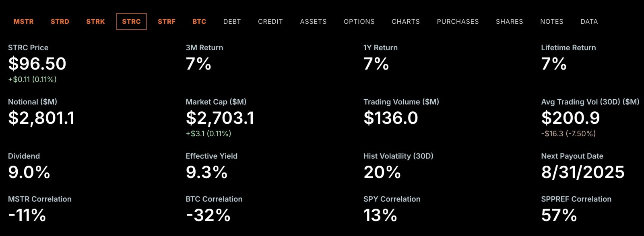This screenshot has height=236, width=644.
Task: View the DEBT section
Action: (x=232, y=22)
